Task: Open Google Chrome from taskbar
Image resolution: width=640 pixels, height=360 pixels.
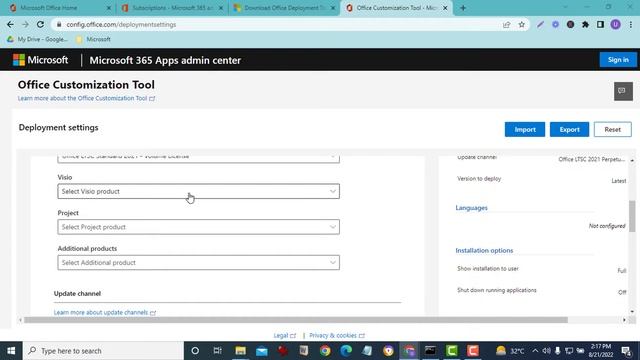Action: [325, 351]
